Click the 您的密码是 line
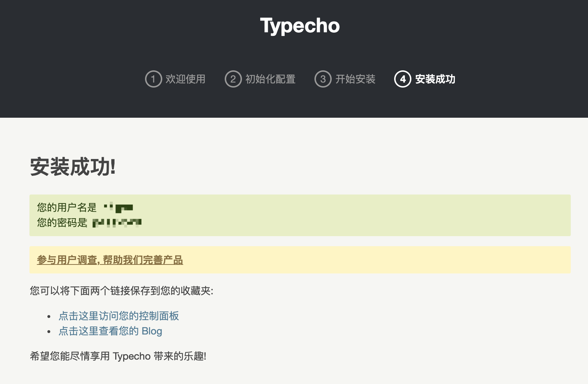The image size is (588, 384). point(89,223)
